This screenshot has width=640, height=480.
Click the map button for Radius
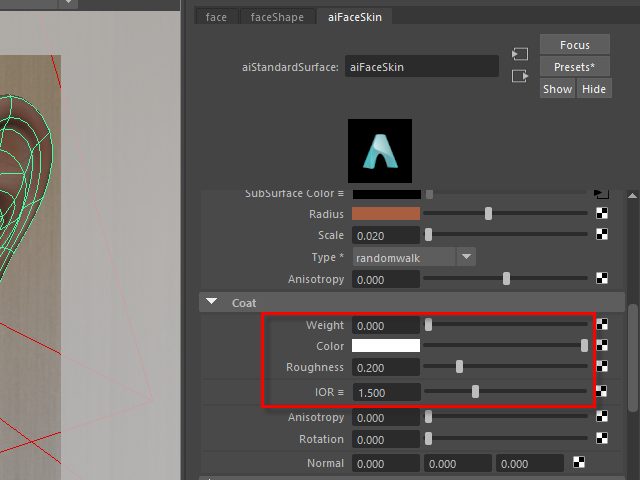click(602, 213)
